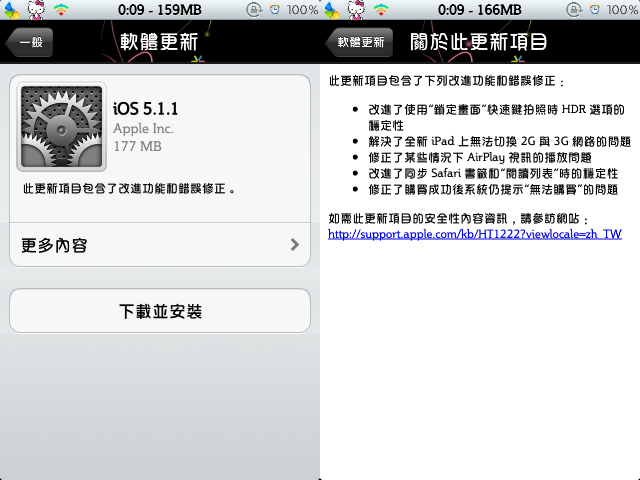Tap the 100% battery text in left status bar
The image size is (640, 480).
302,10
